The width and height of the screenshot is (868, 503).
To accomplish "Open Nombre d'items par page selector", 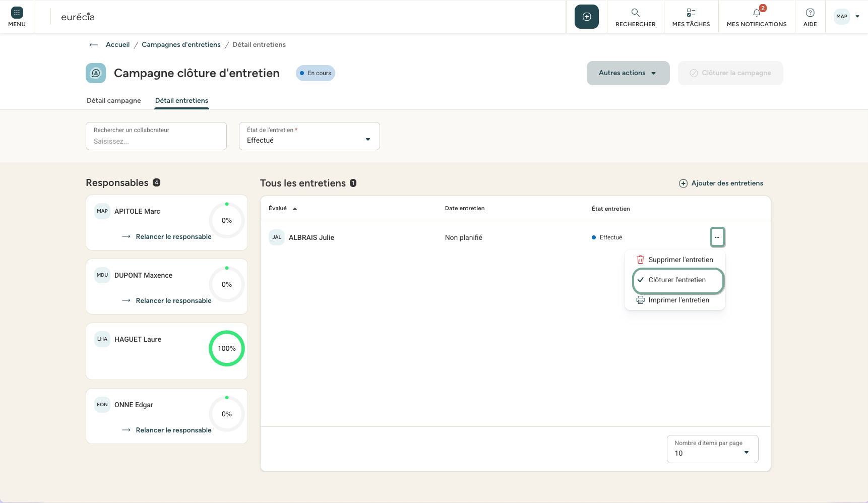I will [712, 449].
